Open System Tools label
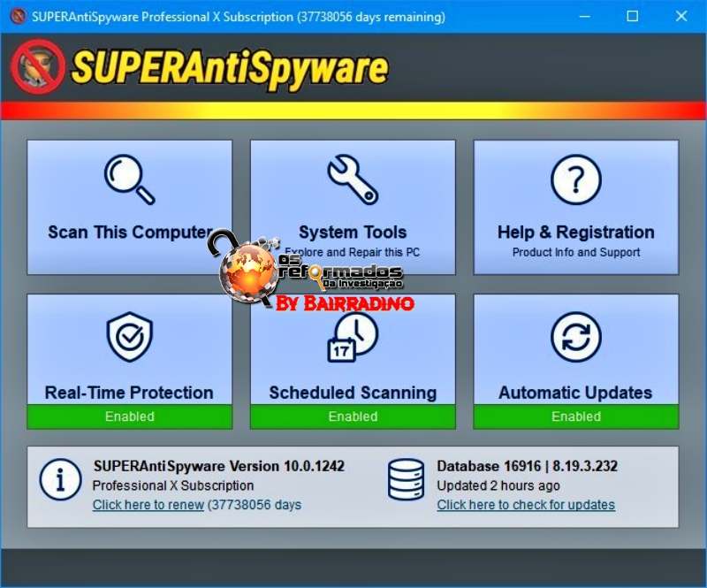The height and width of the screenshot is (588, 707). (x=353, y=232)
